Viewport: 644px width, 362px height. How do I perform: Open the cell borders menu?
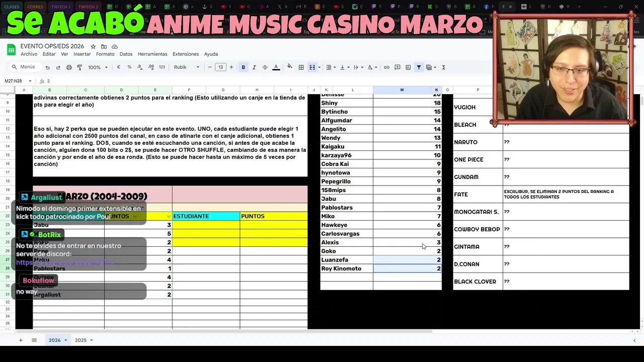pyautogui.click(x=301, y=67)
